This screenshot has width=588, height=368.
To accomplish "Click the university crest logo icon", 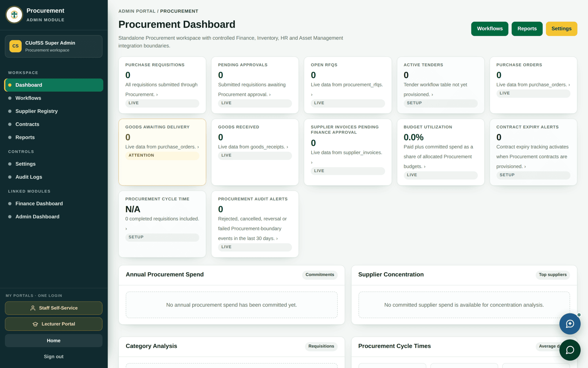I will point(14,15).
